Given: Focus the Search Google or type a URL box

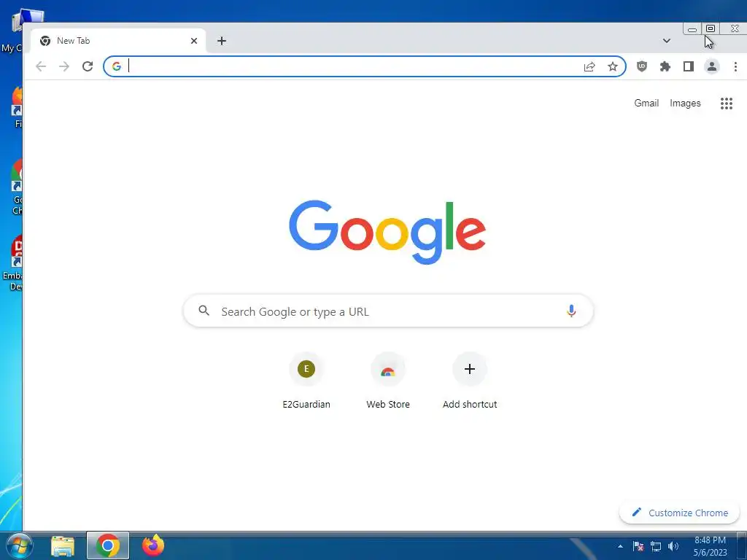Looking at the screenshot, I should pyautogui.click(x=388, y=311).
